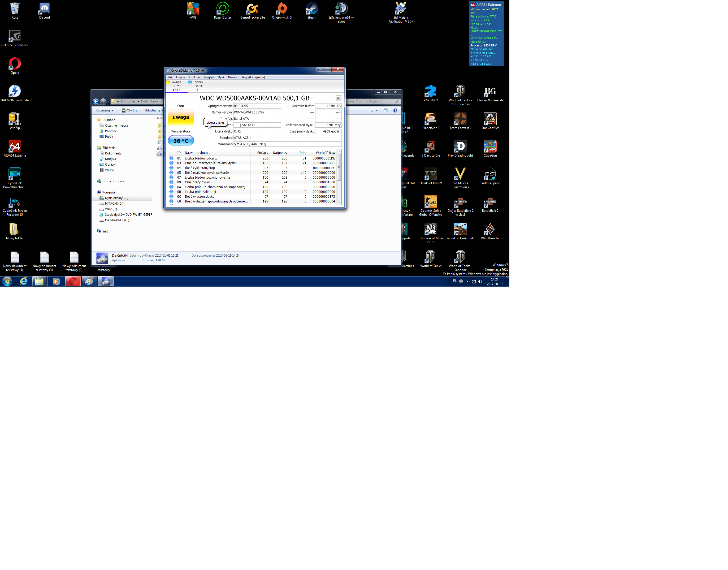Screen dimensions: 728x570
Task: Open the Organizuj dropdown in Explorer
Action: 105,110
